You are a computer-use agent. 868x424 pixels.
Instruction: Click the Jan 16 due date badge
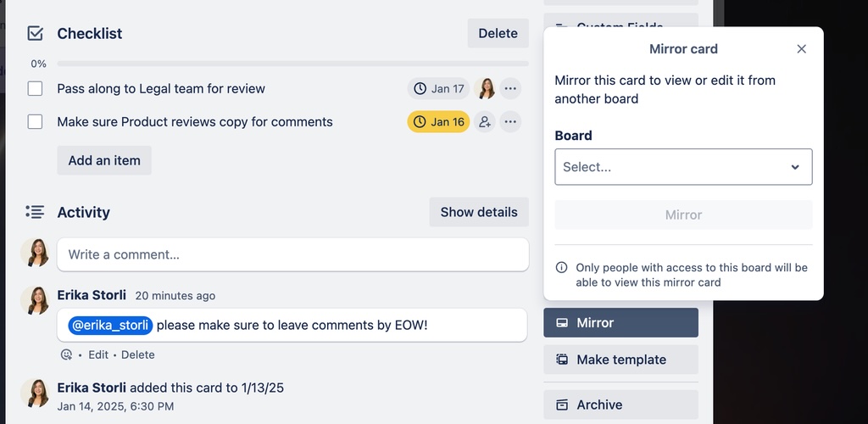point(438,122)
